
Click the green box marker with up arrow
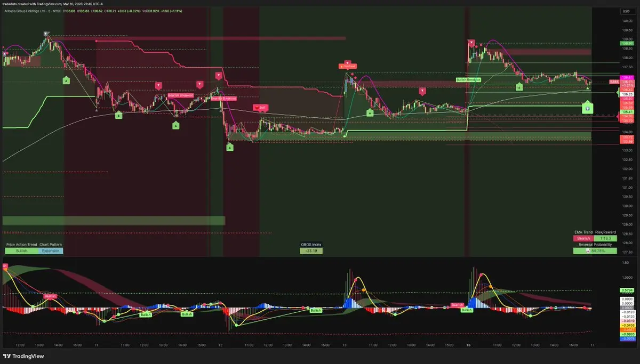click(587, 108)
